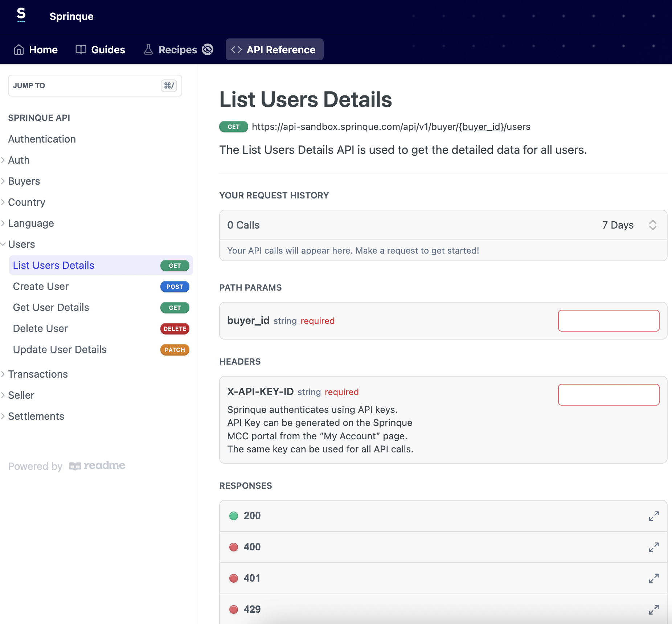Expand the 401 response details
The height and width of the screenshot is (624, 672).
[654, 578]
